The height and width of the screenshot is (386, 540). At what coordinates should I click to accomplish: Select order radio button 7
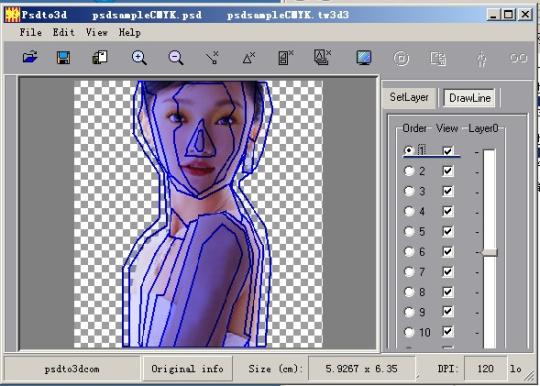click(409, 272)
